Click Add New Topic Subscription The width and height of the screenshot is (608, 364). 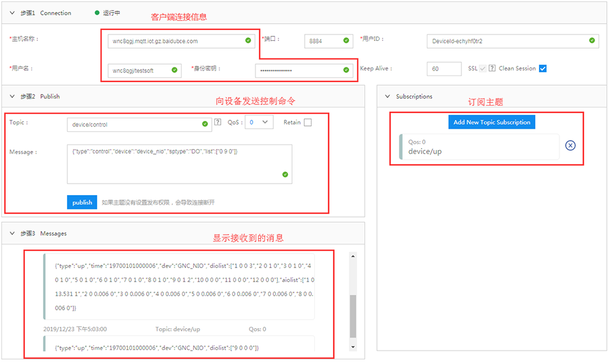click(492, 122)
